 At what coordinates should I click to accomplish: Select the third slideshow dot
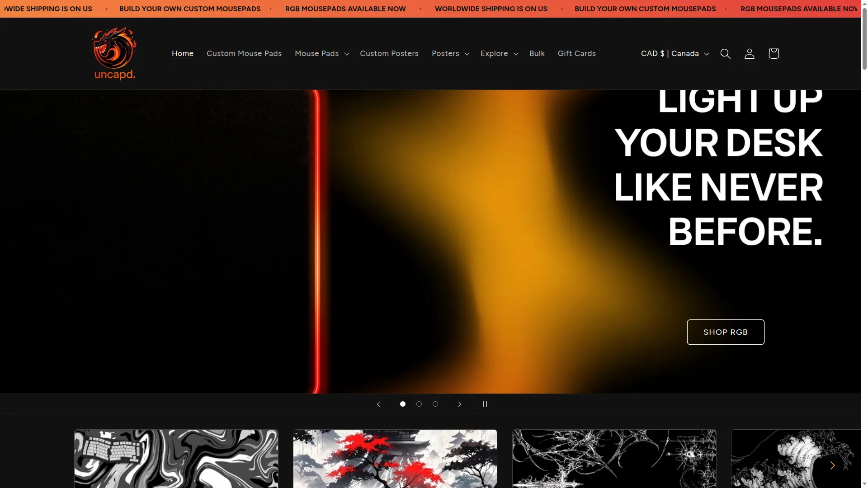435,404
